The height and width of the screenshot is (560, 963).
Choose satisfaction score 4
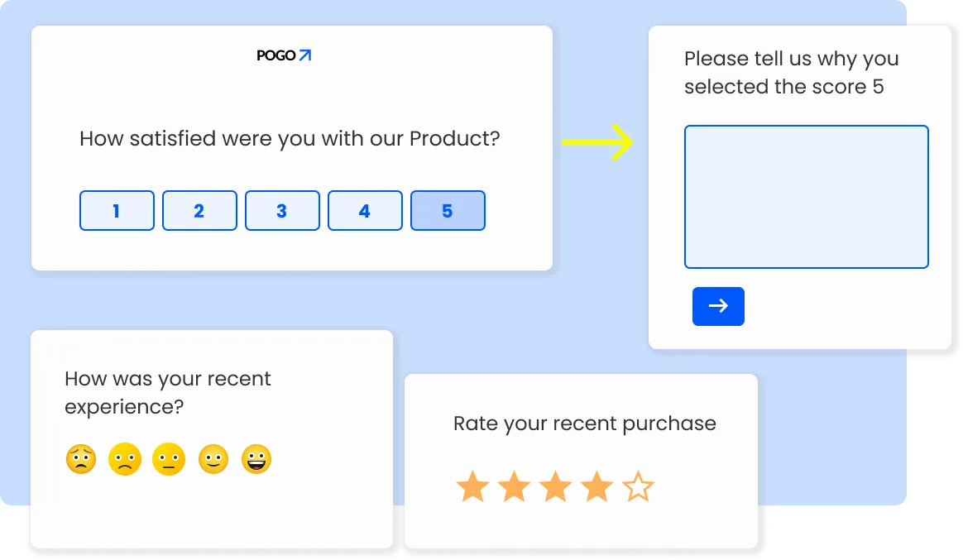pyautogui.click(x=365, y=211)
